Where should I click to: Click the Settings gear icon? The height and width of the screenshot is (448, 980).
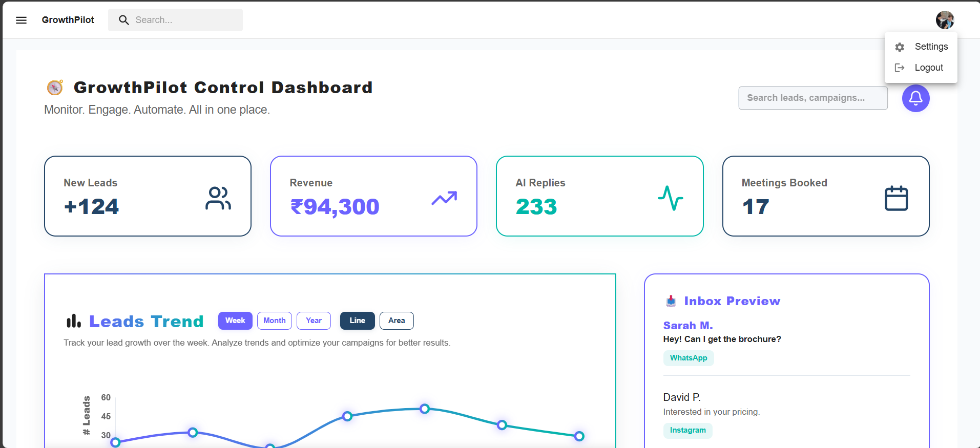tap(900, 47)
